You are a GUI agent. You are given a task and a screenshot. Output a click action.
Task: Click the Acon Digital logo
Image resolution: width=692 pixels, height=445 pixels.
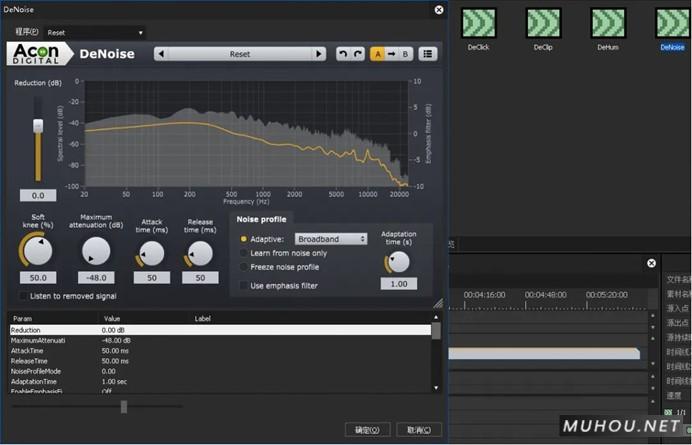point(39,54)
